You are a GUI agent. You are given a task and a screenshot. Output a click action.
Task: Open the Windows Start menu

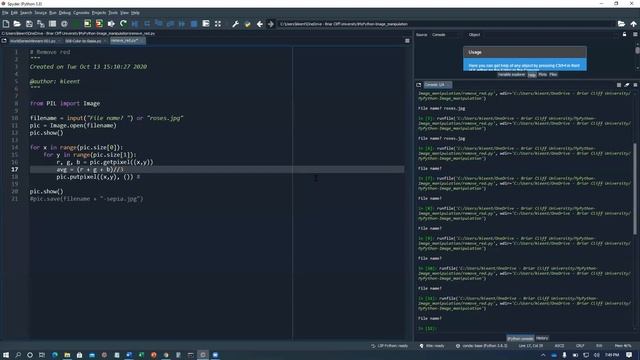pyautogui.click(x=6, y=355)
